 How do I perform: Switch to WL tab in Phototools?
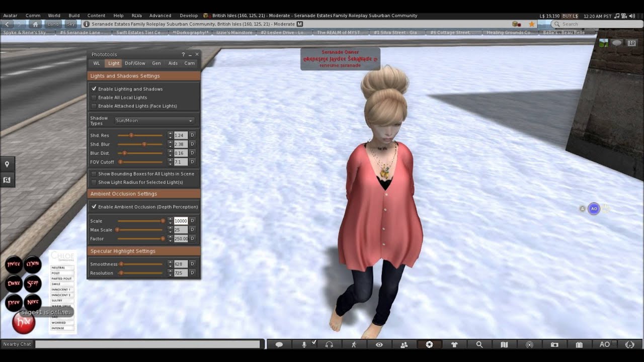[97, 63]
